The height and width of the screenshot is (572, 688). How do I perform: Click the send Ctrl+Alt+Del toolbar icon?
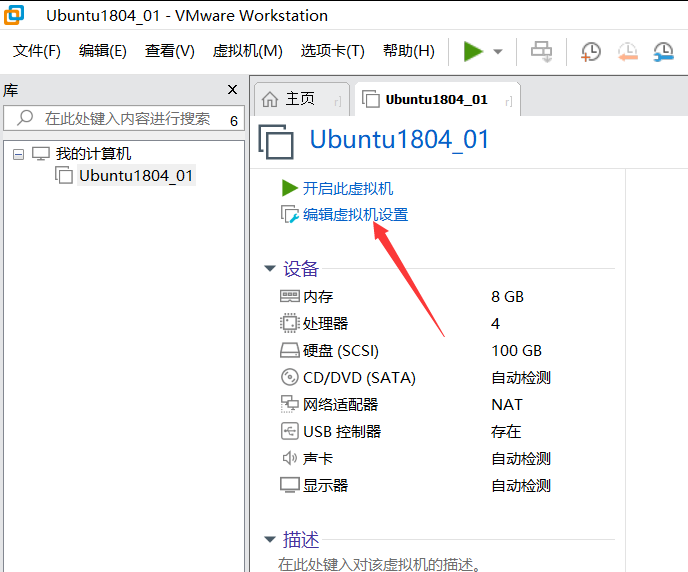click(x=541, y=52)
